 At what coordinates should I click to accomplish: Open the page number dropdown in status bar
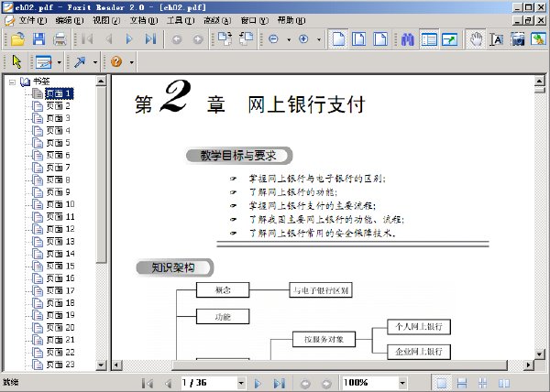coord(240,383)
